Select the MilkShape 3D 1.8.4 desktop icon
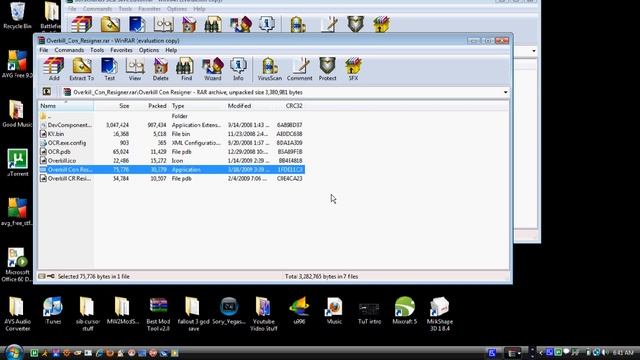Viewport: 640px width, 360px height. click(x=440, y=313)
